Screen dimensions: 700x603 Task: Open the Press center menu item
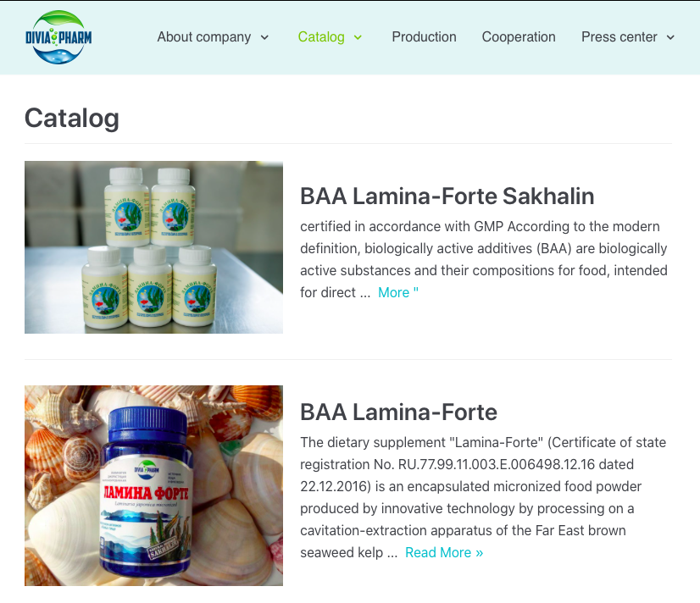pos(619,37)
